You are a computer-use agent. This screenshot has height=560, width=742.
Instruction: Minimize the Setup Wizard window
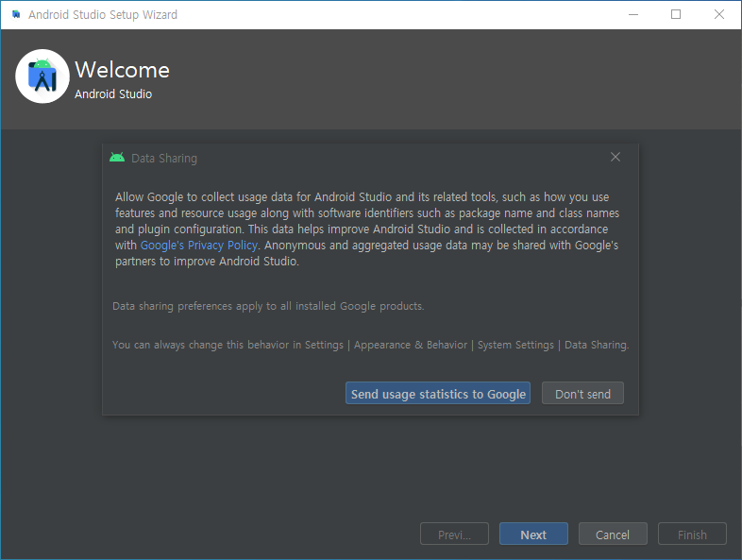point(633,15)
